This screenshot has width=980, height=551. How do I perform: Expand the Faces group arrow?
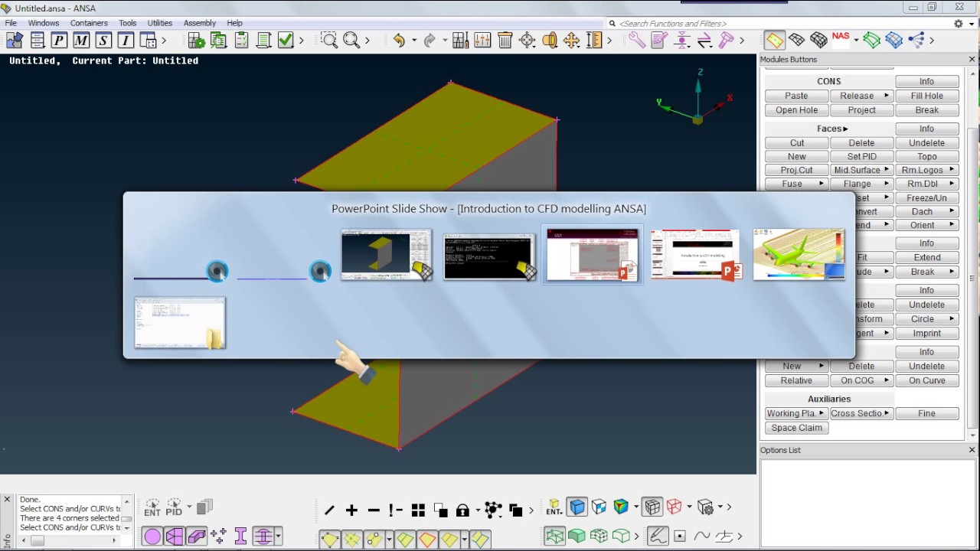845,129
